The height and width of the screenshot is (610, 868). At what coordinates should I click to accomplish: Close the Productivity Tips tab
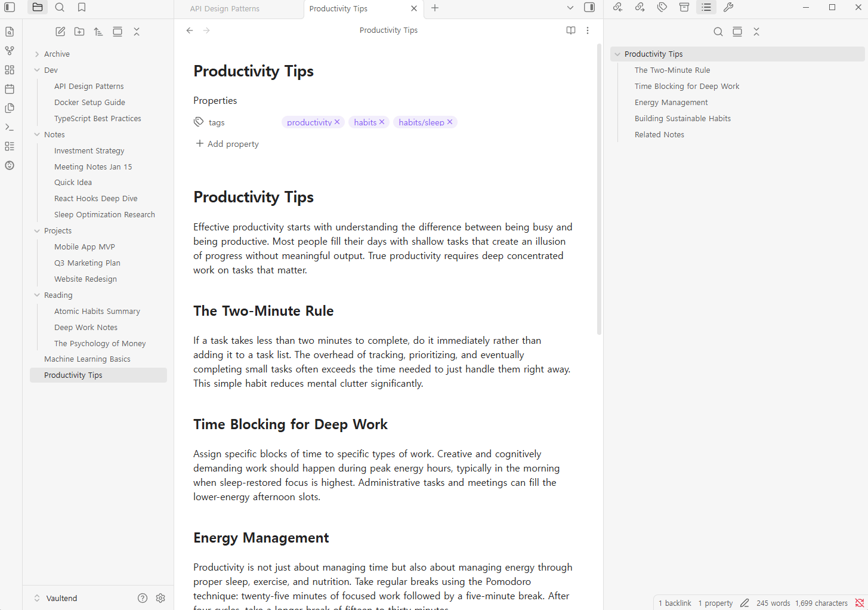414,9
